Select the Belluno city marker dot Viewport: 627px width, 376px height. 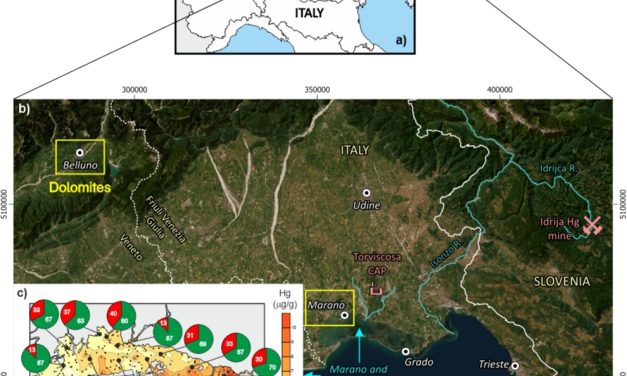pyautogui.click(x=80, y=153)
